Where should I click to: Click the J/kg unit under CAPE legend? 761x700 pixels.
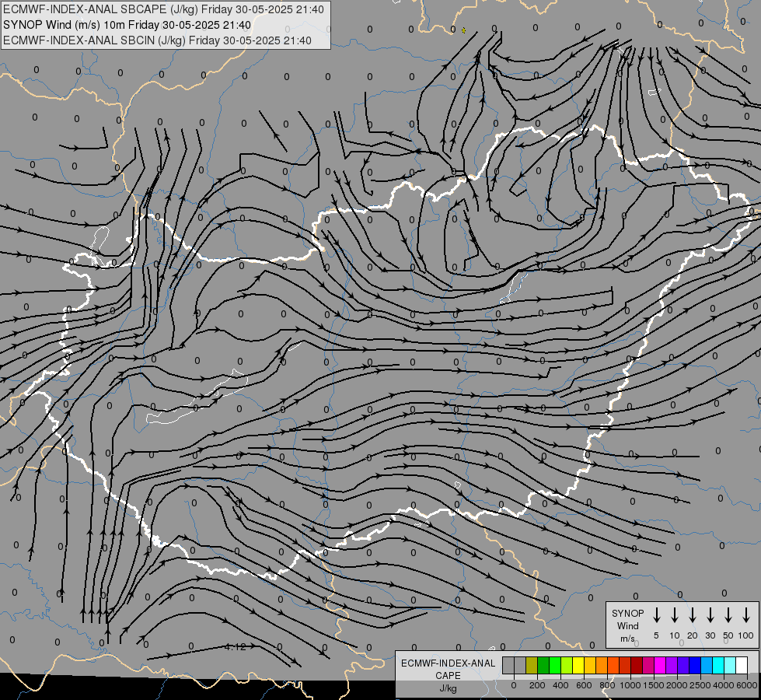pyautogui.click(x=448, y=688)
